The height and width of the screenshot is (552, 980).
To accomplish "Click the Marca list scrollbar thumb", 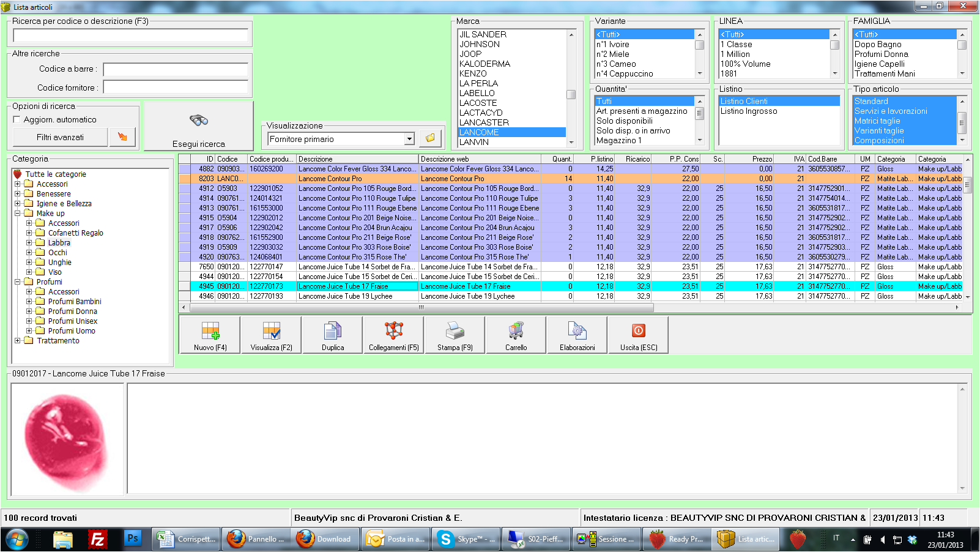I will [x=571, y=94].
